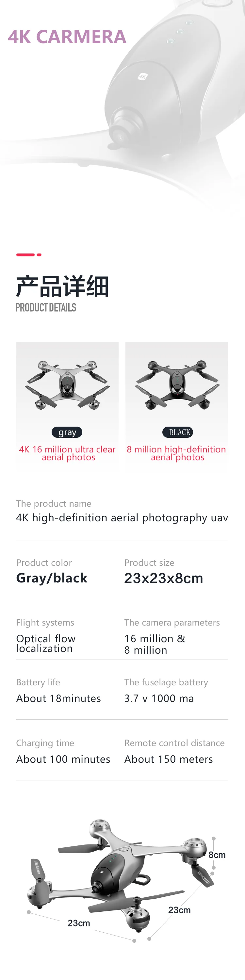
Task: Choose the "gray" color label pill
Action: tap(67, 432)
